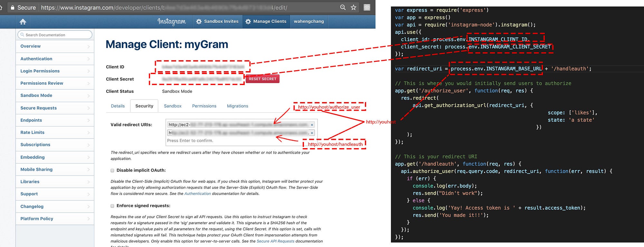Open the browser extension icon after the star

[x=367, y=7]
